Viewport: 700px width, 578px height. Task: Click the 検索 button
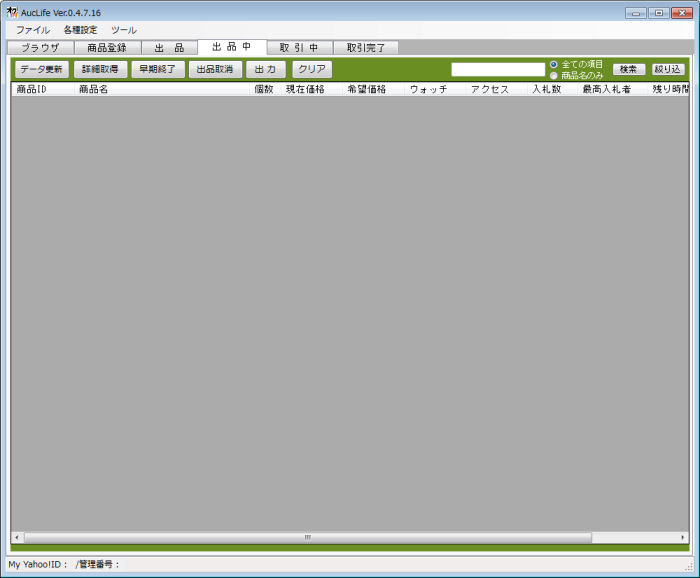[629, 69]
